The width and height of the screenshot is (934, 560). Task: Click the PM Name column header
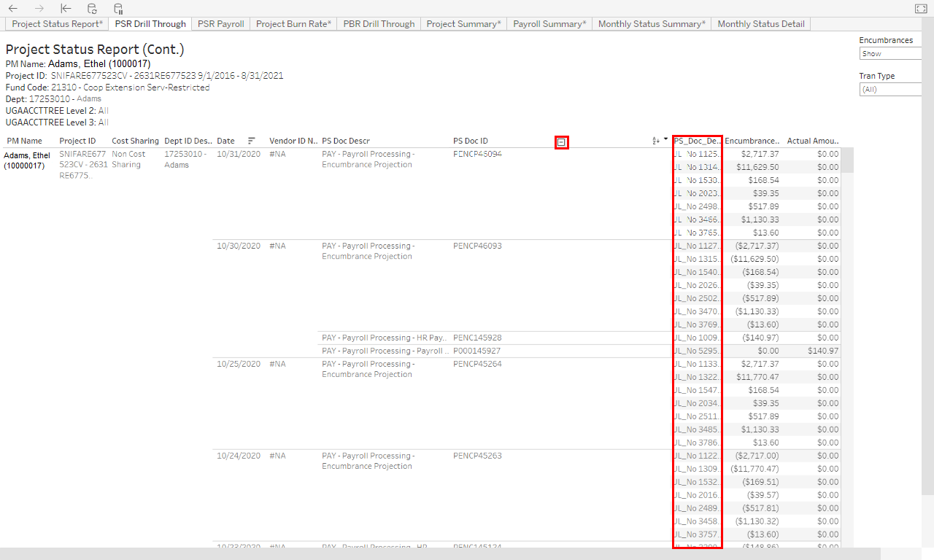(x=25, y=141)
